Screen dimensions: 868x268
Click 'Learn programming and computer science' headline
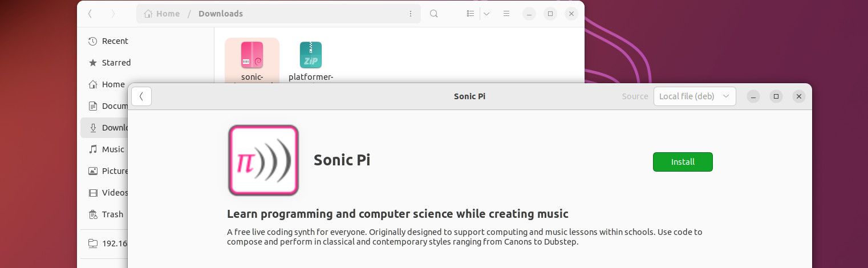pyautogui.click(x=398, y=214)
